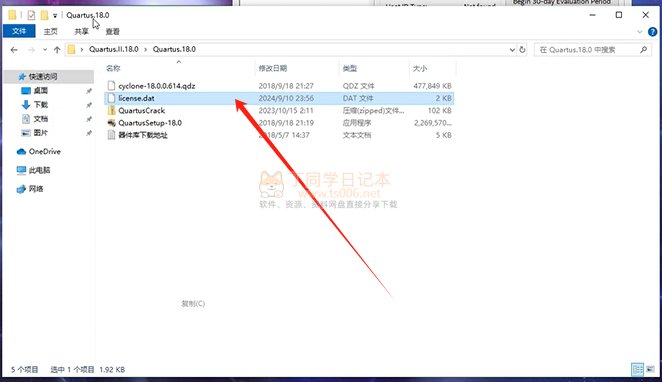Viewport: 662px width, 382px height.
Task: Click Quartus.18.0 in the address path
Action: 174,49
